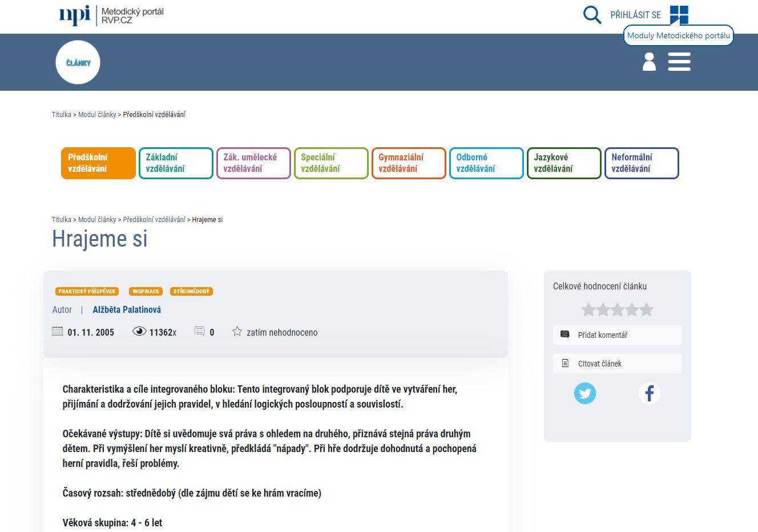Click the search magnifier icon

[592, 15]
